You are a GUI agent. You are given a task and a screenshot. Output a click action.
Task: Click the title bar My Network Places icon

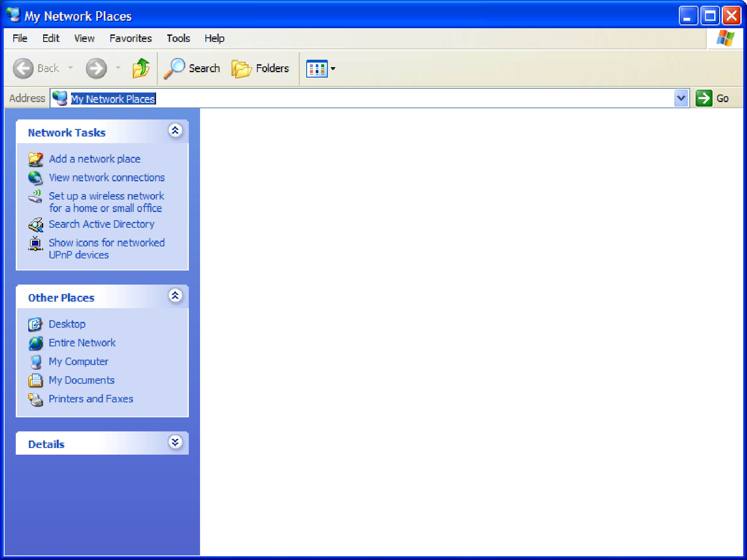[x=13, y=15]
